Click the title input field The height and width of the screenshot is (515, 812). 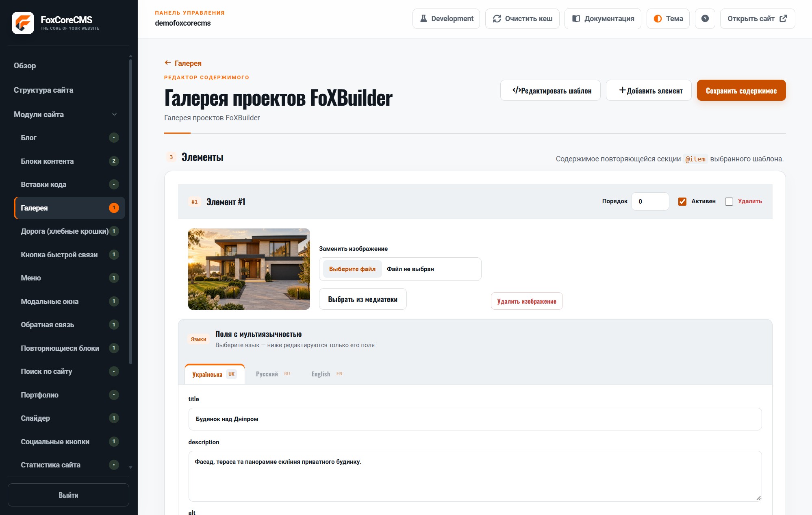pyautogui.click(x=475, y=419)
